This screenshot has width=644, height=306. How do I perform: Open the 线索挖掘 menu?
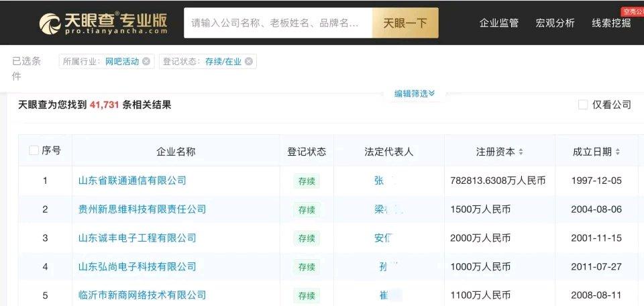(x=611, y=23)
